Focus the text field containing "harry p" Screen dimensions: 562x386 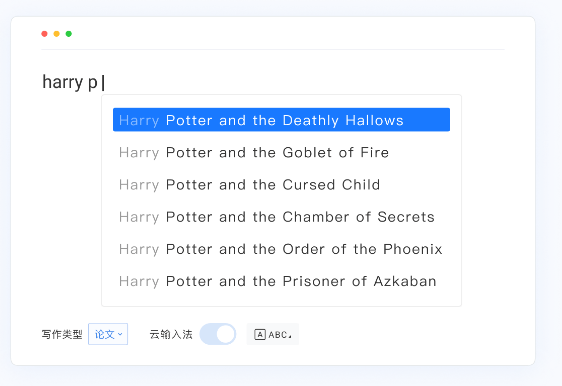tap(272, 82)
